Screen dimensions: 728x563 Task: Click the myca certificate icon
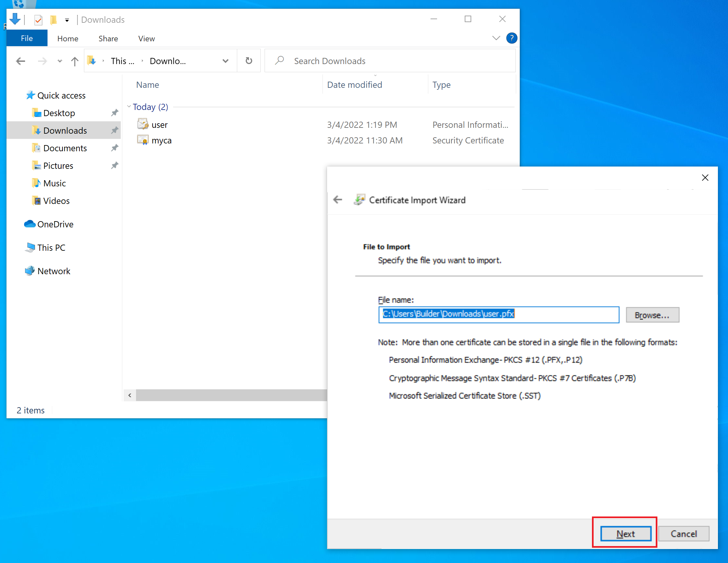pyautogui.click(x=143, y=140)
